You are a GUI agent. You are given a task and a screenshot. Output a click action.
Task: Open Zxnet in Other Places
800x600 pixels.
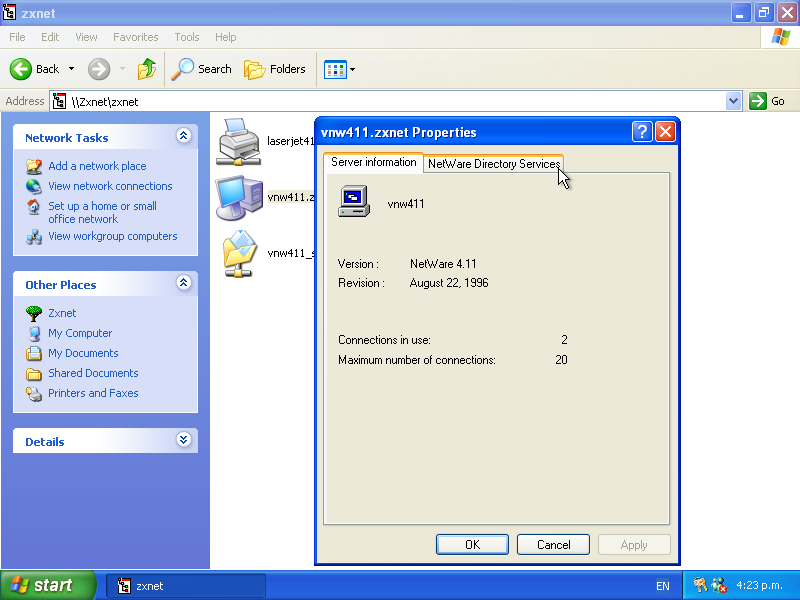[x=62, y=313]
